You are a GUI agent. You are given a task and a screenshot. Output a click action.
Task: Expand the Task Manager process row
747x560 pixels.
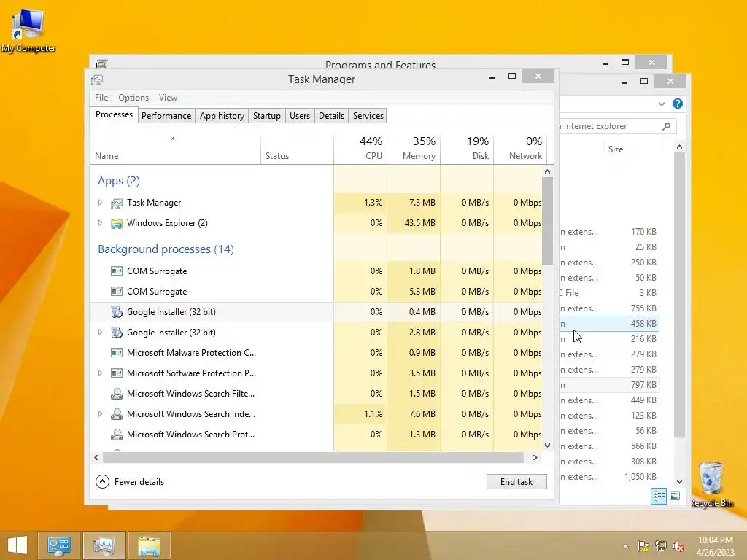coord(100,203)
